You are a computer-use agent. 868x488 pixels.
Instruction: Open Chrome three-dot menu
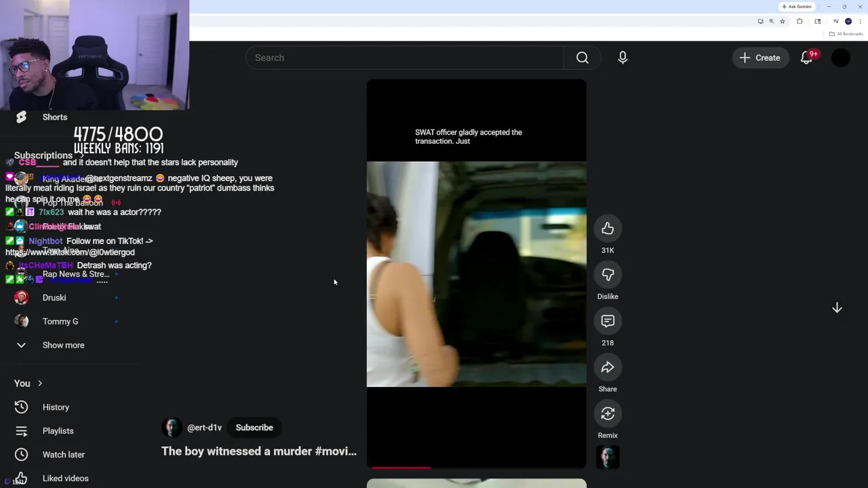pos(861,21)
